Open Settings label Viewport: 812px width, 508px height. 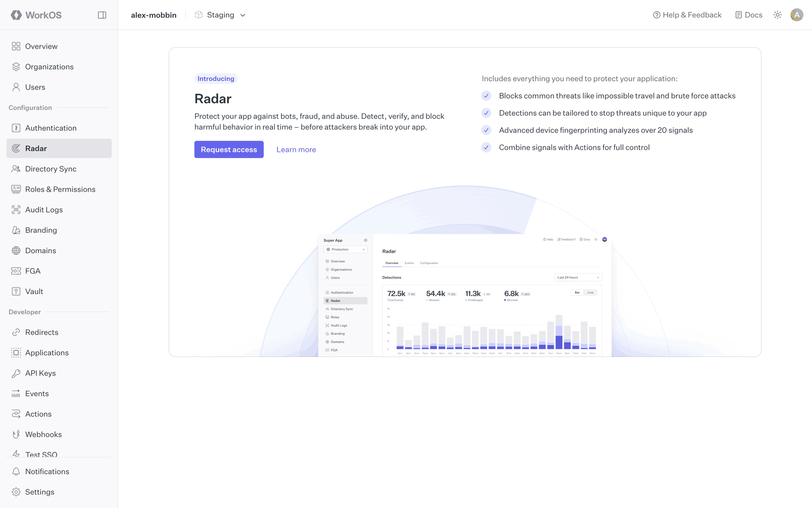tap(40, 492)
